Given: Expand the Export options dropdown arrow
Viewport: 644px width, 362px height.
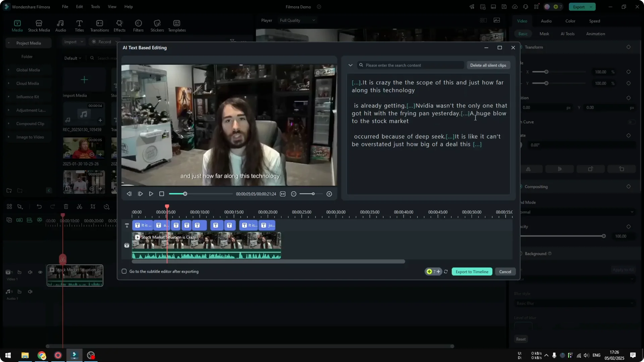Looking at the screenshot, I should coord(591,7).
